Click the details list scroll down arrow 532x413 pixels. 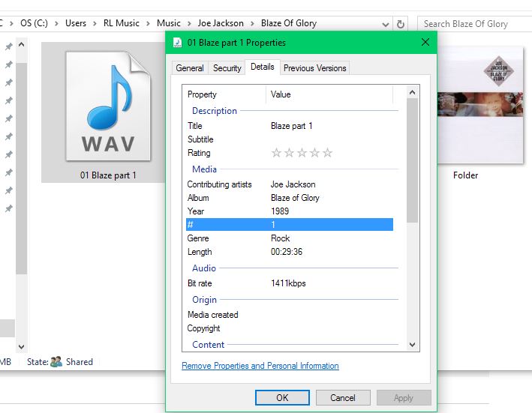tap(412, 345)
